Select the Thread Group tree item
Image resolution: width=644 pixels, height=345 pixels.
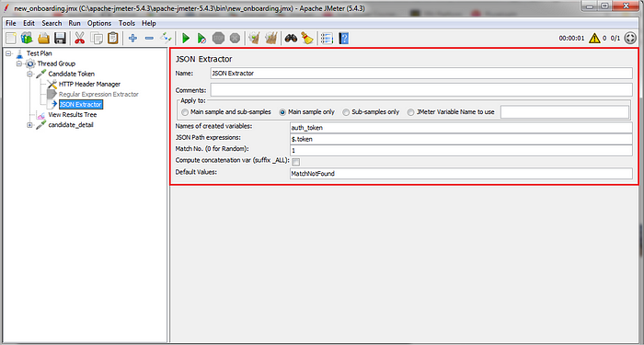click(x=56, y=63)
